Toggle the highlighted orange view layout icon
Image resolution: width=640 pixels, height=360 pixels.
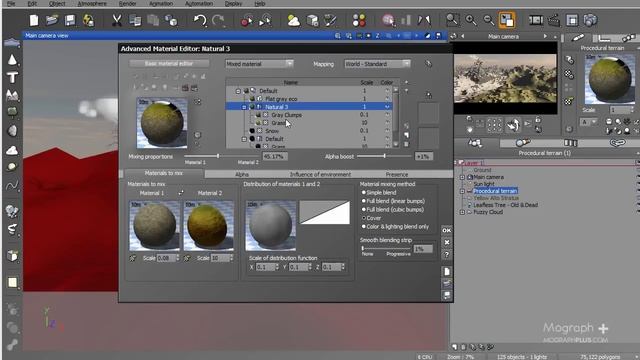point(507,20)
